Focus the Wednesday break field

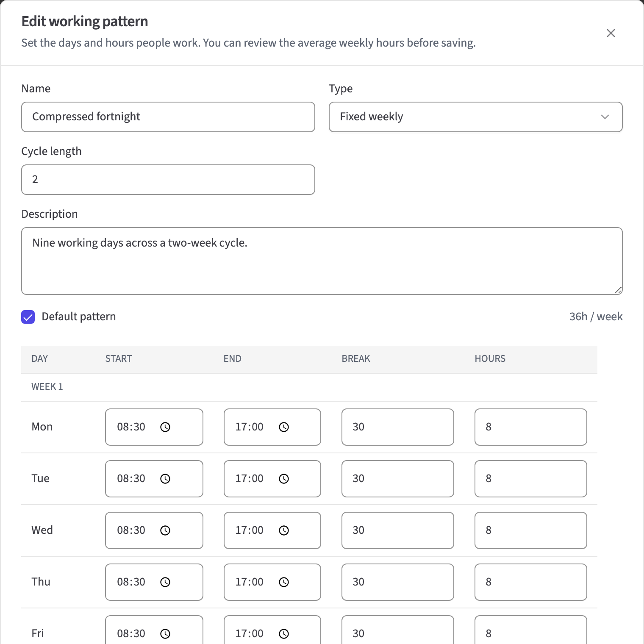click(x=397, y=530)
